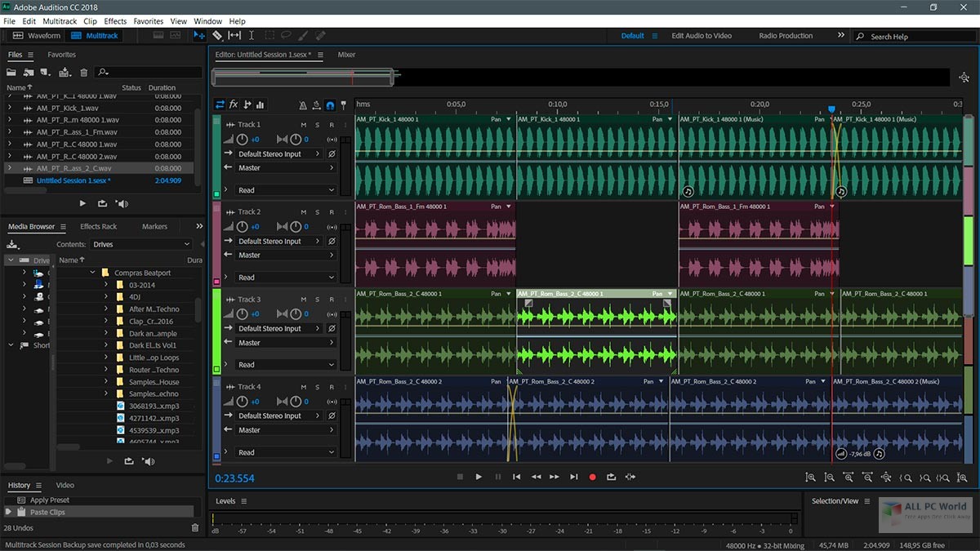This screenshot has width=980, height=551.
Task: Delete selected file with trash icon
Action: (x=83, y=73)
